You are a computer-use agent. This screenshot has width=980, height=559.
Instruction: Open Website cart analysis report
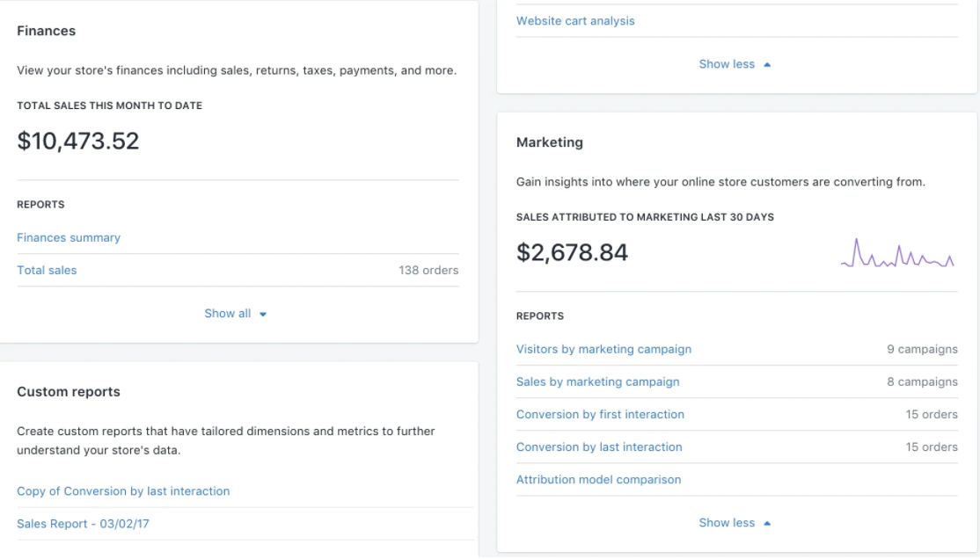pyautogui.click(x=575, y=21)
